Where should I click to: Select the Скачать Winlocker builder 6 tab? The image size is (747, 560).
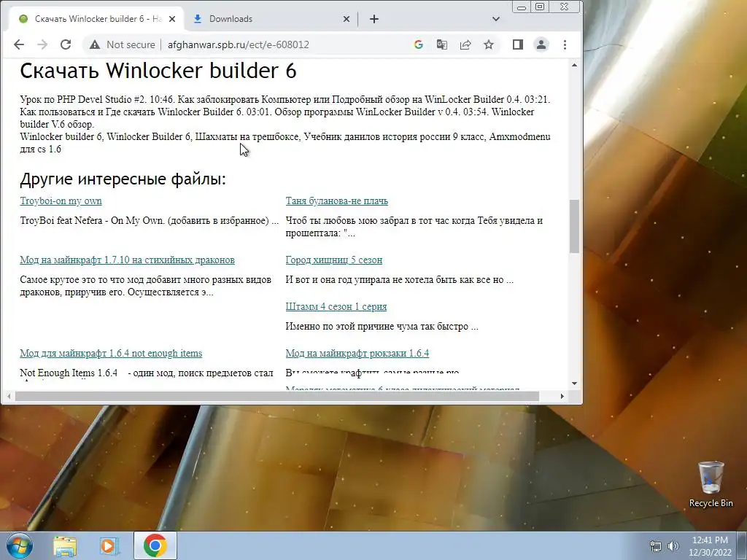[x=96, y=19]
